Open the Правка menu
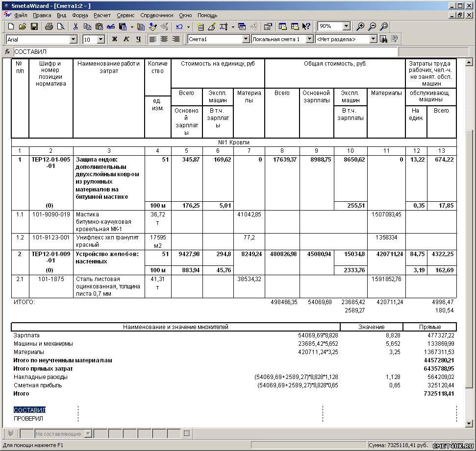This screenshot has height=451, width=476. click(x=42, y=15)
